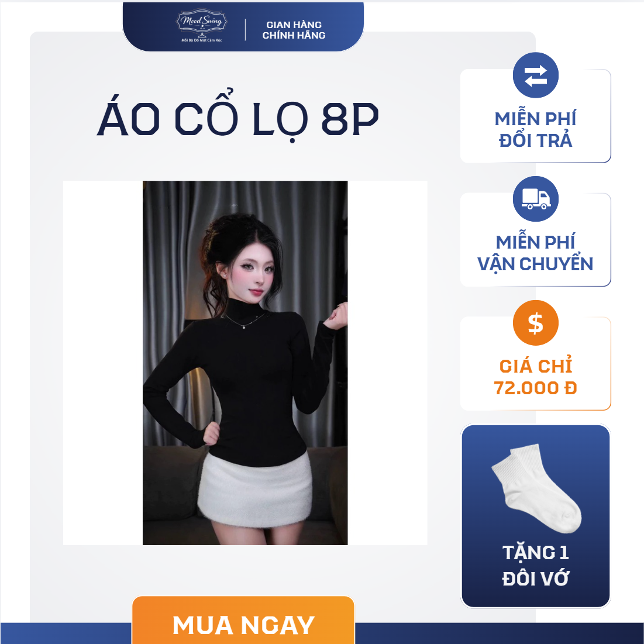The height and width of the screenshot is (644, 644).
Task: Click the blue footer bar right of MUA NGAY
Action: [499, 633]
